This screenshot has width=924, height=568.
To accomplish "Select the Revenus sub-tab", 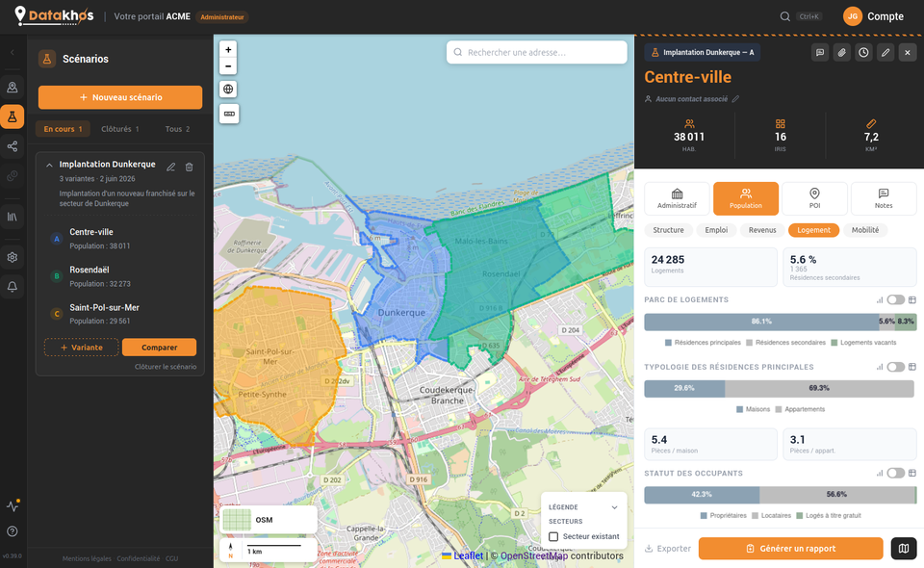I will (762, 230).
